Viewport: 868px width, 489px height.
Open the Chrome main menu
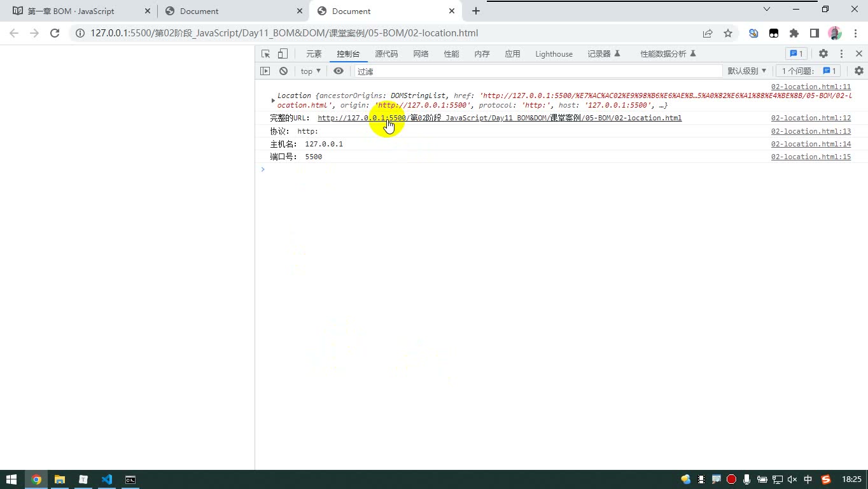[x=855, y=33]
